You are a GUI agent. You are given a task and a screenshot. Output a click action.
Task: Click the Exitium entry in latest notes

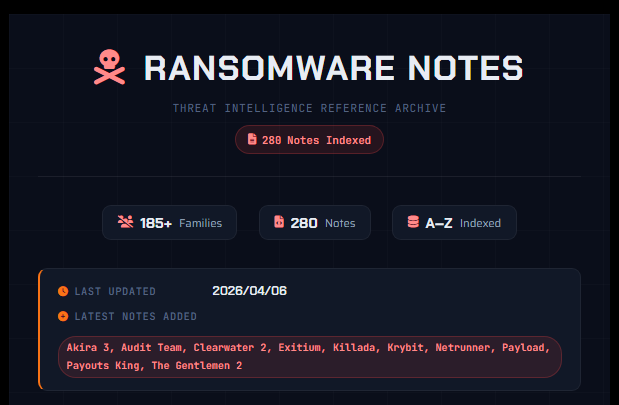pyautogui.click(x=300, y=348)
